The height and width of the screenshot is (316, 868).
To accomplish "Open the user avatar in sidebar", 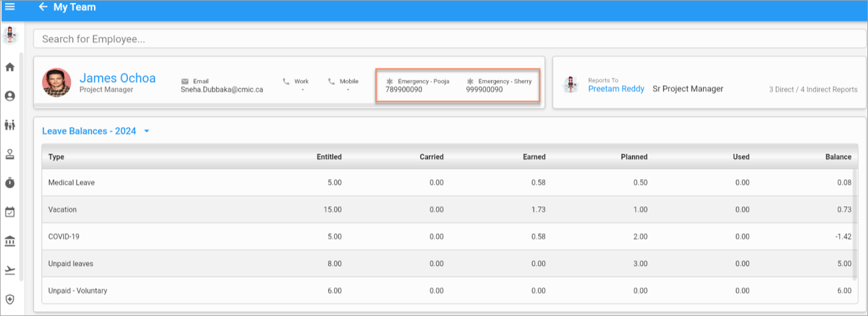I will [10, 36].
